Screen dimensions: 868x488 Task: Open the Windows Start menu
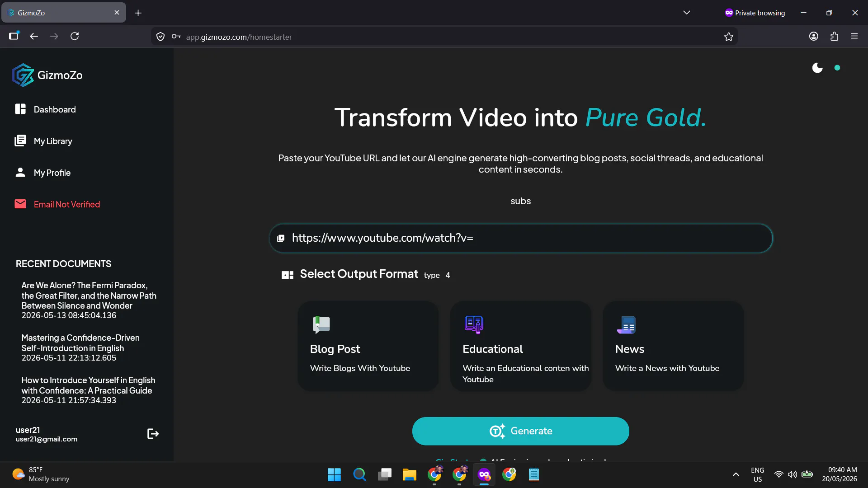pos(334,474)
